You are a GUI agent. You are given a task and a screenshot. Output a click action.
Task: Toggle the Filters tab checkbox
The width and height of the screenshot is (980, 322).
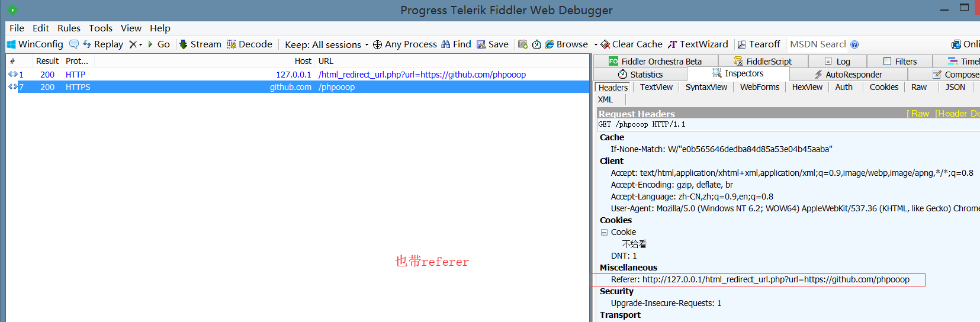887,62
